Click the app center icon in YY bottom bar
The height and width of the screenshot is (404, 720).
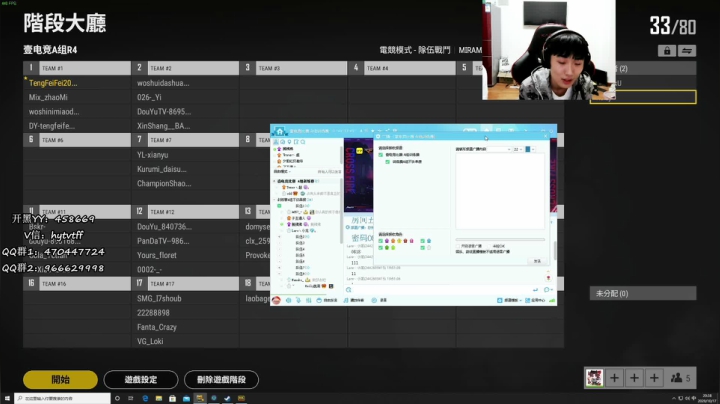click(528, 300)
